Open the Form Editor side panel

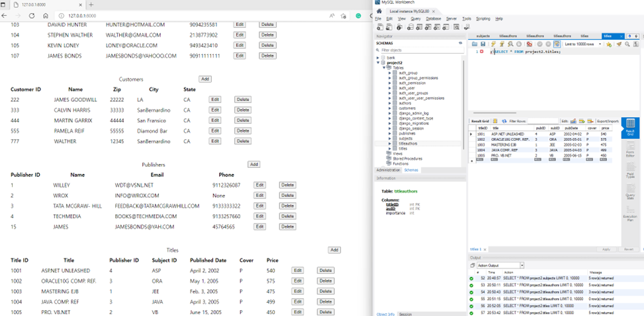(630, 149)
